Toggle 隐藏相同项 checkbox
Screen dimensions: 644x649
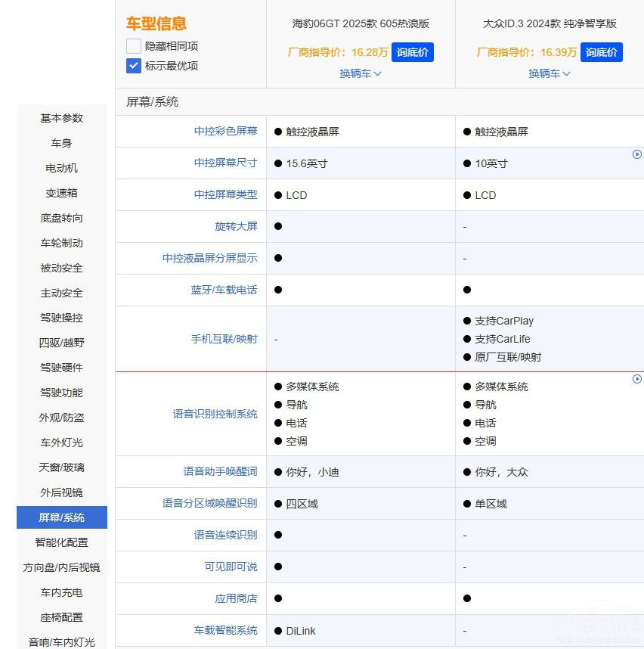(x=134, y=46)
